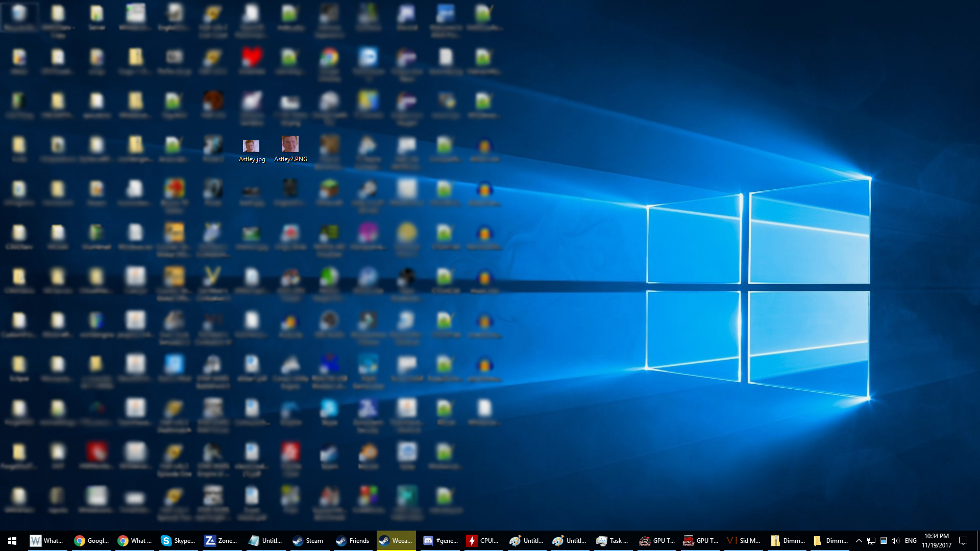Open the volume control
Screen dimensions: 980x551
(895, 541)
